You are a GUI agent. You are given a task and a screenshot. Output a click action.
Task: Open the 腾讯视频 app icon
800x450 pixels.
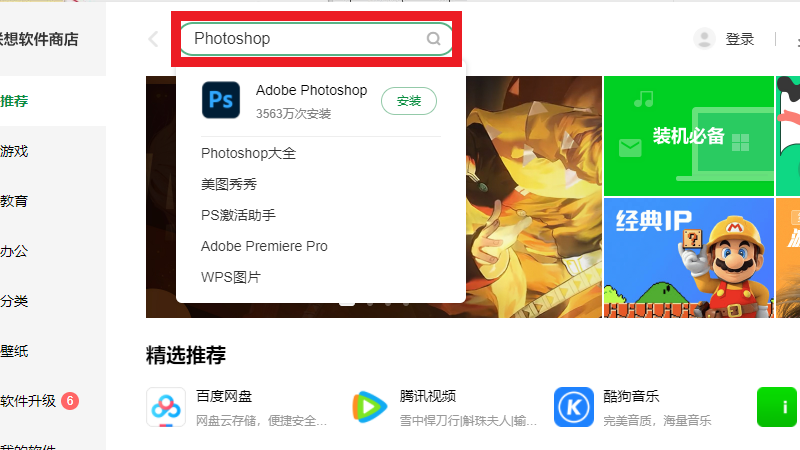coord(369,407)
